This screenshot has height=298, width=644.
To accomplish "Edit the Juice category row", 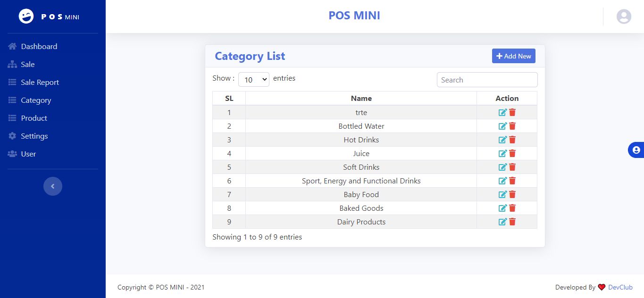I will [x=502, y=153].
